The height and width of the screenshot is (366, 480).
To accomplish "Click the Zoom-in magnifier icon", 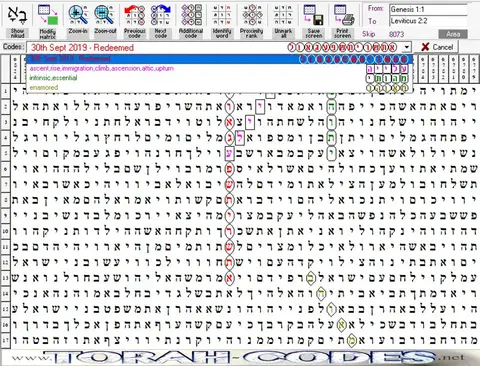I will coord(78,15).
